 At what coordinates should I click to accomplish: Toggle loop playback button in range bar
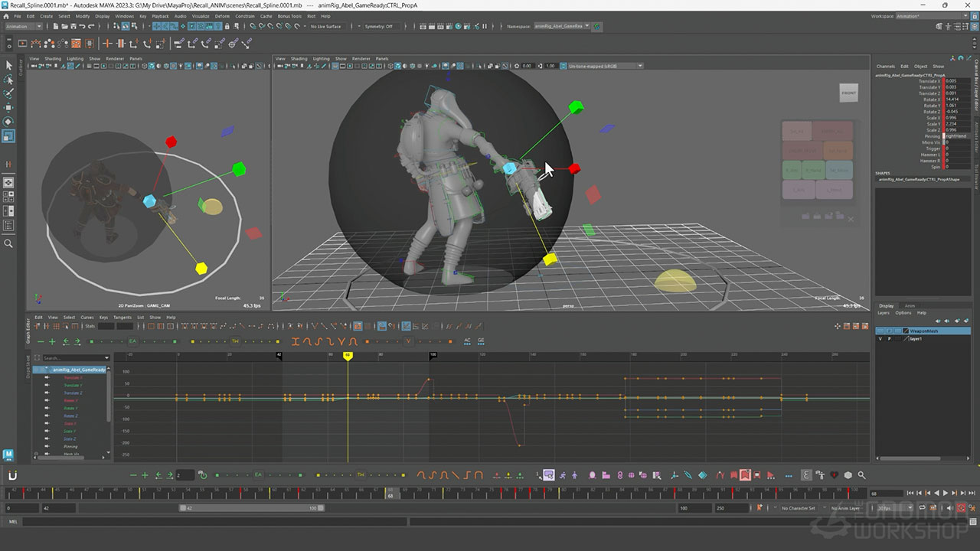923,508
